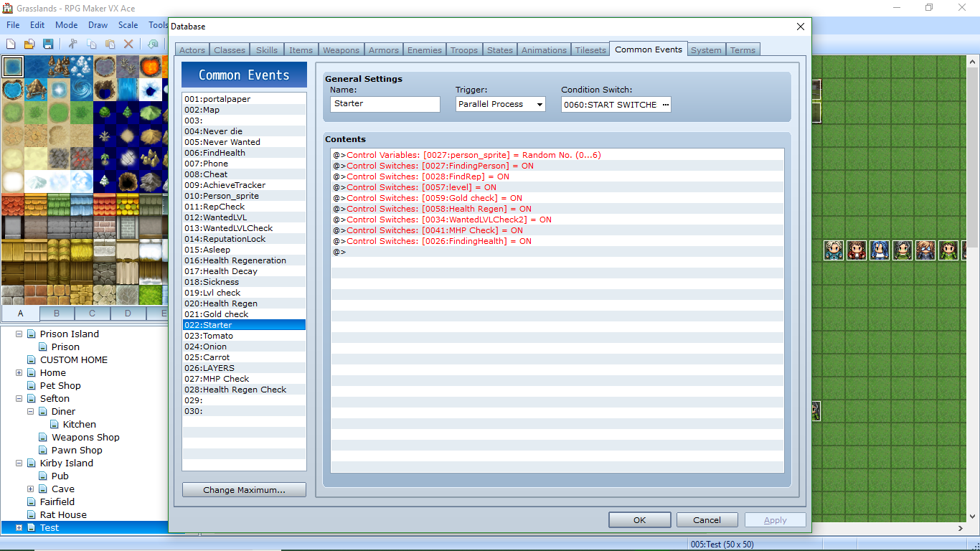
Task: Open the Draw menu
Action: [98, 24]
